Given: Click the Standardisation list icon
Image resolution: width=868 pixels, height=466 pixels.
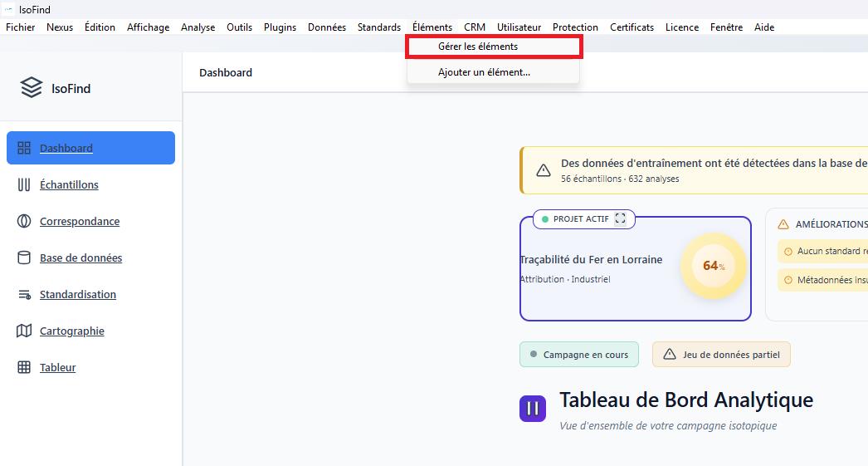Looking at the screenshot, I should [x=24, y=294].
